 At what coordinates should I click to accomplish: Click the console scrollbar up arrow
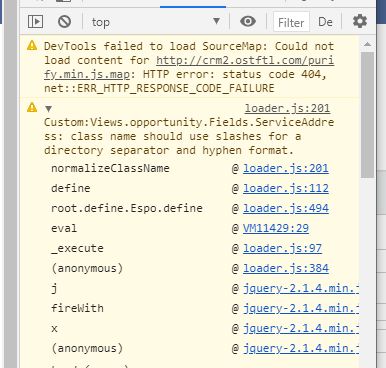point(367,44)
